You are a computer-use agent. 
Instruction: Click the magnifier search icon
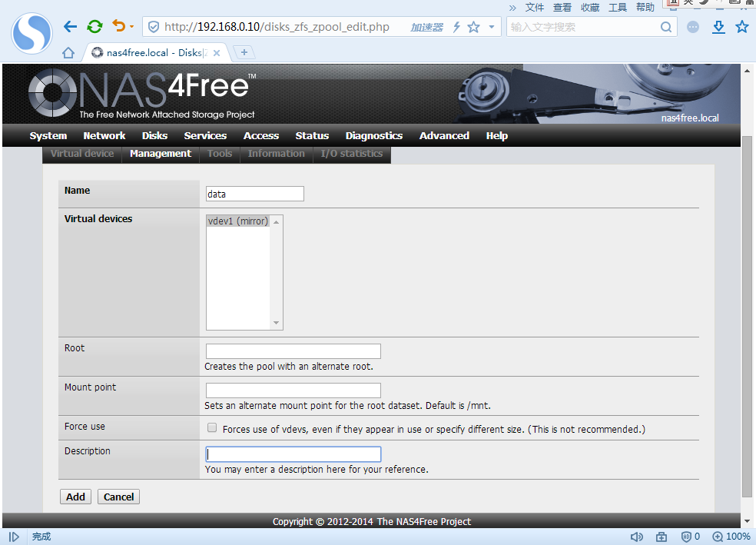click(666, 27)
